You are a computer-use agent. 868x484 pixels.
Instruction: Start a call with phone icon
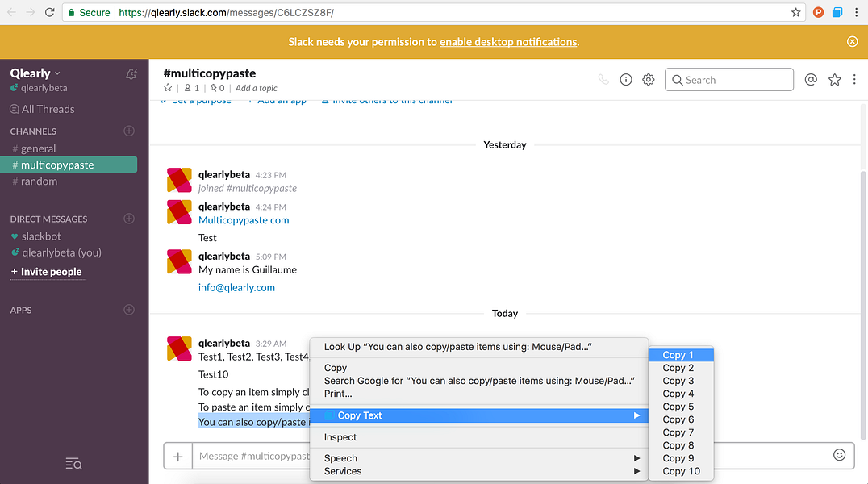tap(603, 80)
